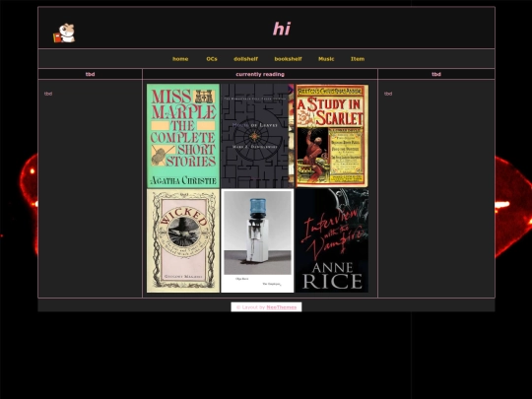Open the dollshelf page
The height and width of the screenshot is (399, 532).
pos(245,59)
